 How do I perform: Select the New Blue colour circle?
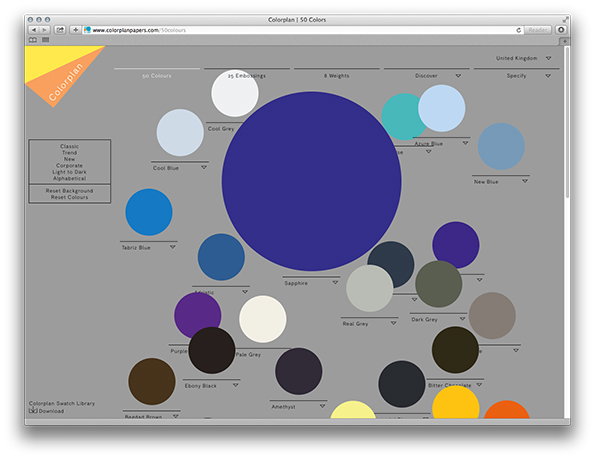tap(501, 146)
